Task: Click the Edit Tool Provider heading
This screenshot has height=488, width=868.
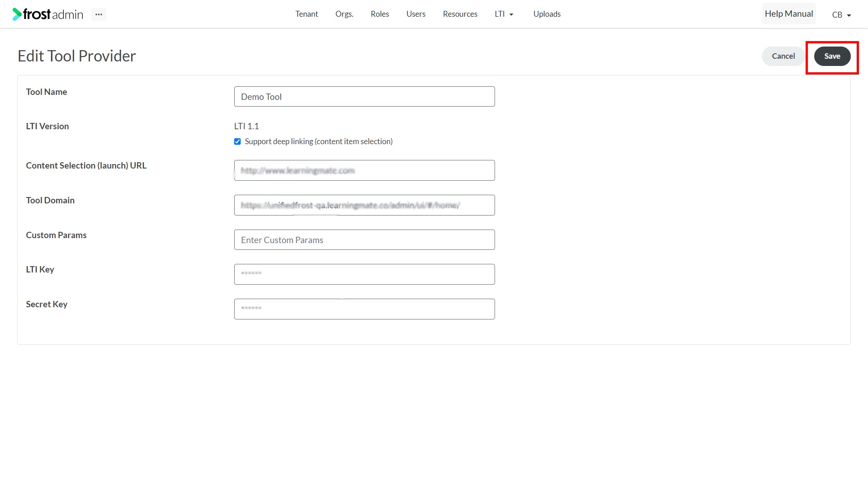Action: point(76,56)
